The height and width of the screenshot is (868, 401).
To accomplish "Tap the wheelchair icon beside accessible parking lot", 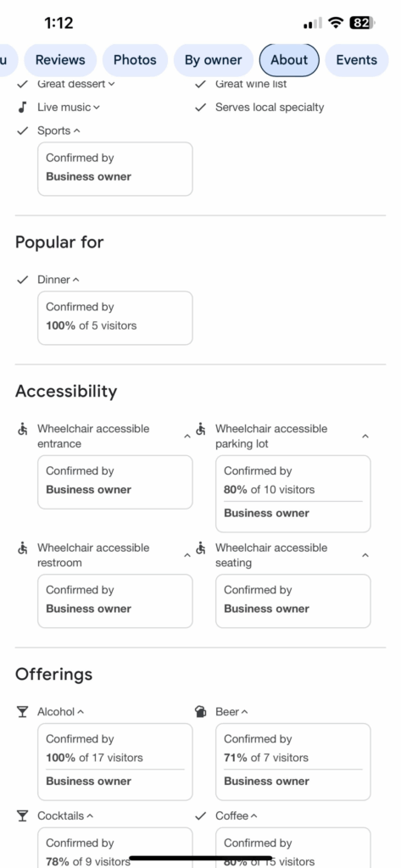I will click(200, 429).
